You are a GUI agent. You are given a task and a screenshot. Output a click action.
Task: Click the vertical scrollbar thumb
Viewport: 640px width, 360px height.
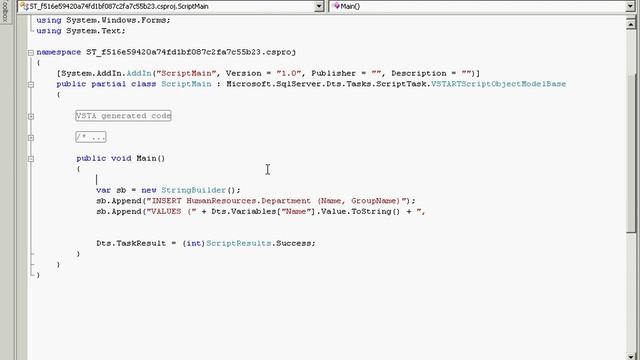631,154
